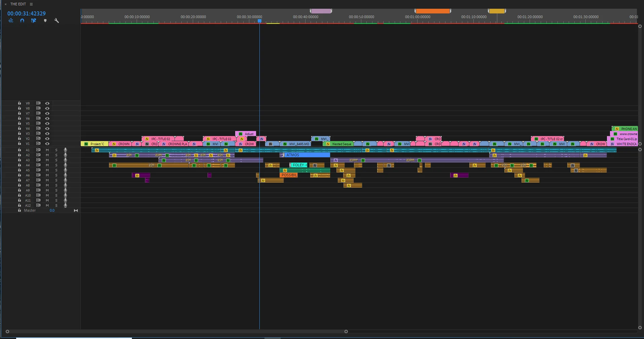Close the THE EDIT tab

5,4
